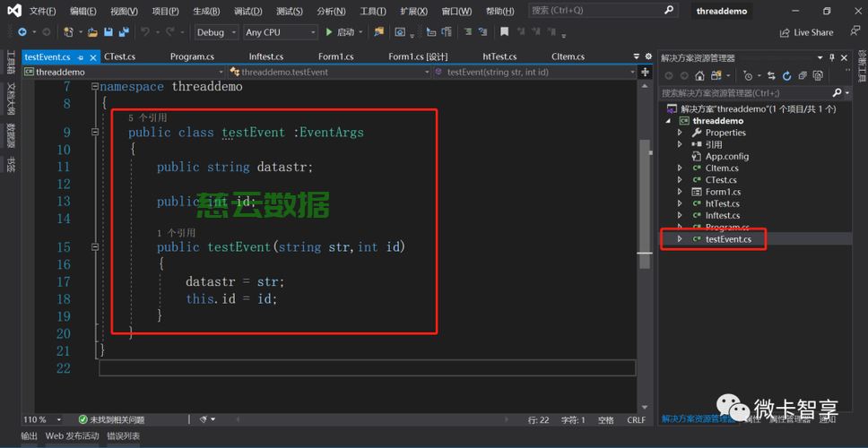The width and height of the screenshot is (868, 448).
Task: Toggle auto-hide pin of Solution Explorer panel
Action: click(831, 57)
